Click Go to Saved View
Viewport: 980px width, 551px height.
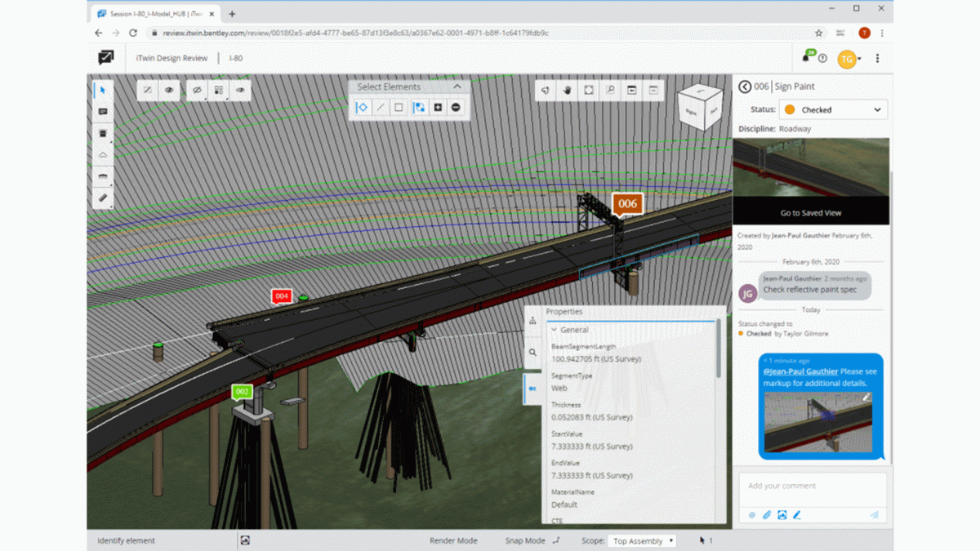point(810,213)
